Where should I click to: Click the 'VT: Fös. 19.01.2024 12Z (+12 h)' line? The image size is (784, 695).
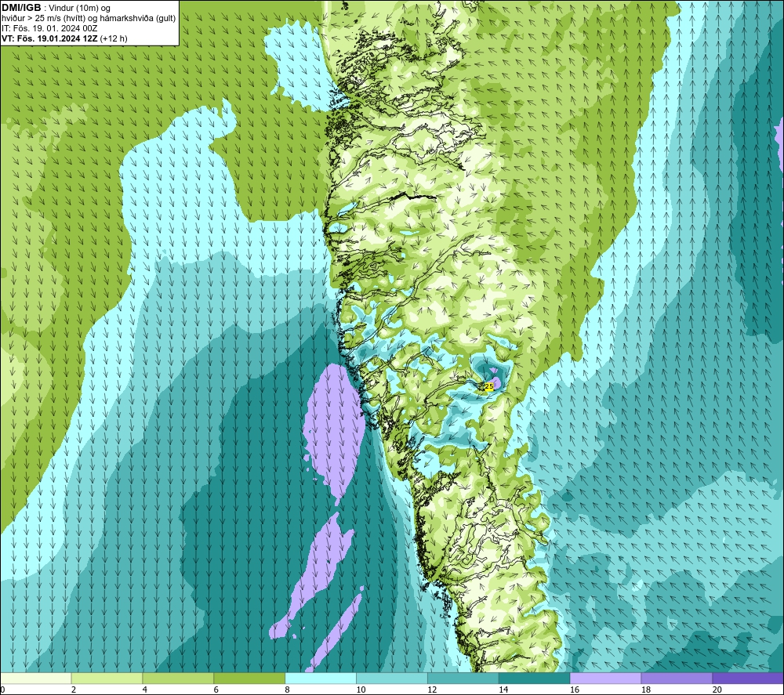pos(64,38)
